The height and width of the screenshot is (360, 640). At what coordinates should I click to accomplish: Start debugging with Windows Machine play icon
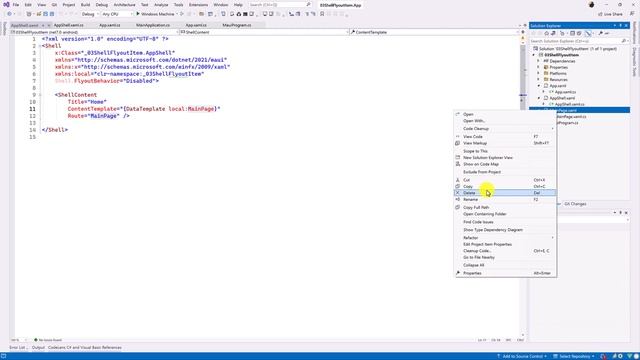tap(138, 14)
